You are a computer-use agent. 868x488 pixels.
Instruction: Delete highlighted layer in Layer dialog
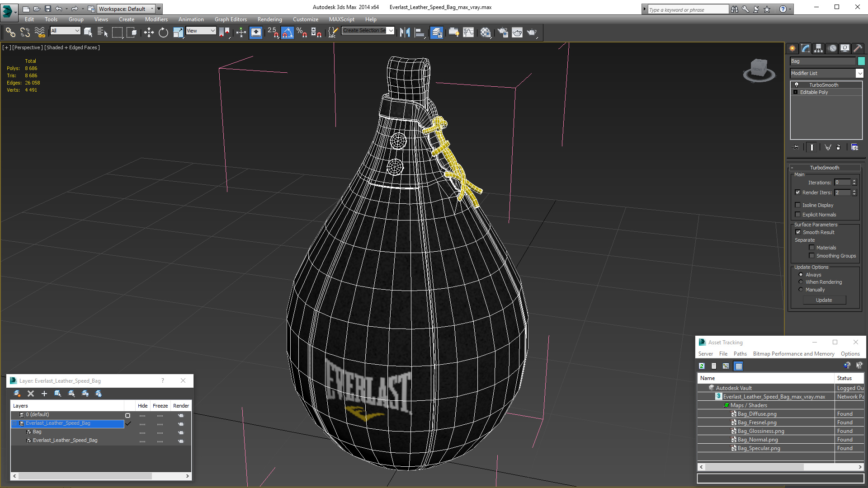31,394
